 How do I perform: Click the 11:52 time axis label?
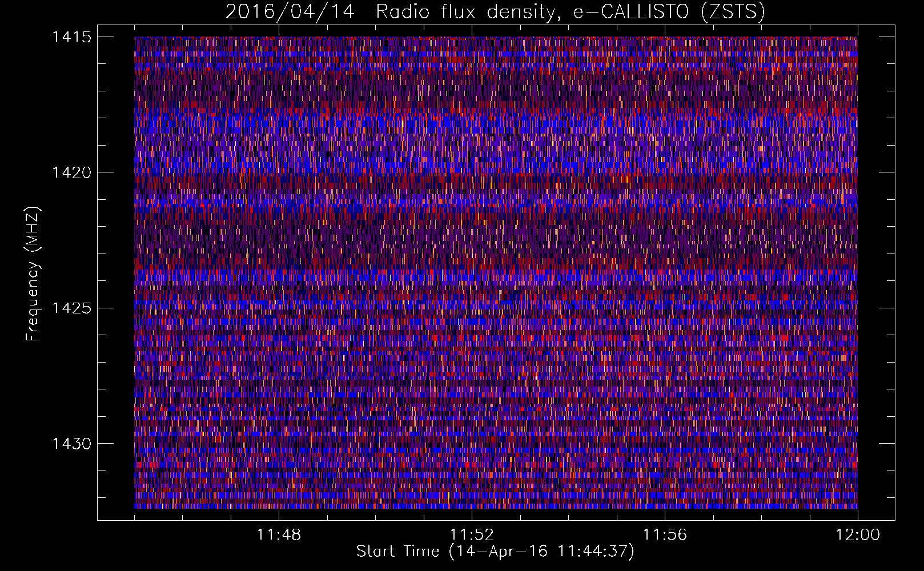coord(472,535)
